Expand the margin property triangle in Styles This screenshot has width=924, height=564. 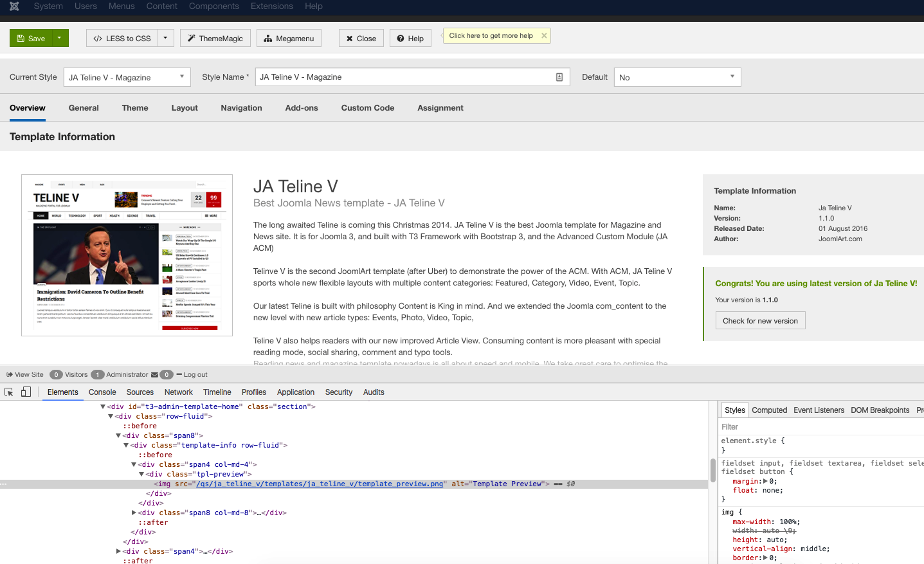point(765,481)
